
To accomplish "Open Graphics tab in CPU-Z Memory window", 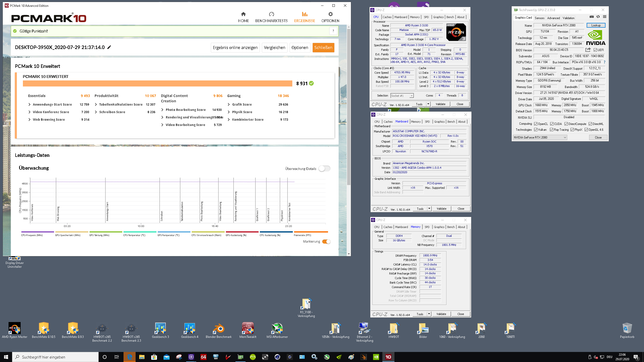I will coord(439,227).
